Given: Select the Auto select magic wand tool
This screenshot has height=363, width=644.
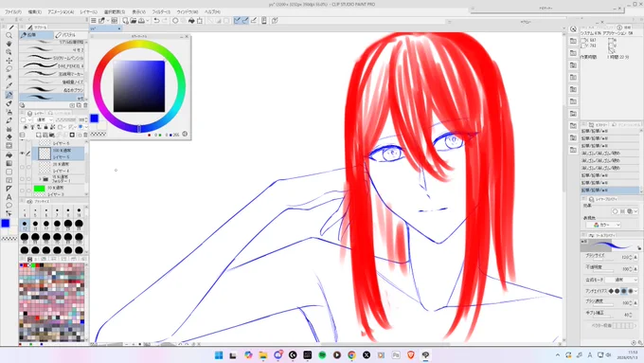Looking at the screenshot, I should tap(9, 78).
